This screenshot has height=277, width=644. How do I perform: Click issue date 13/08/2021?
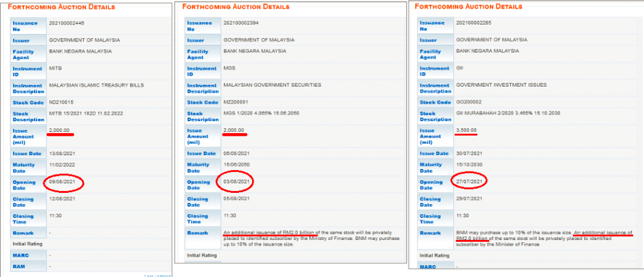tap(62, 153)
